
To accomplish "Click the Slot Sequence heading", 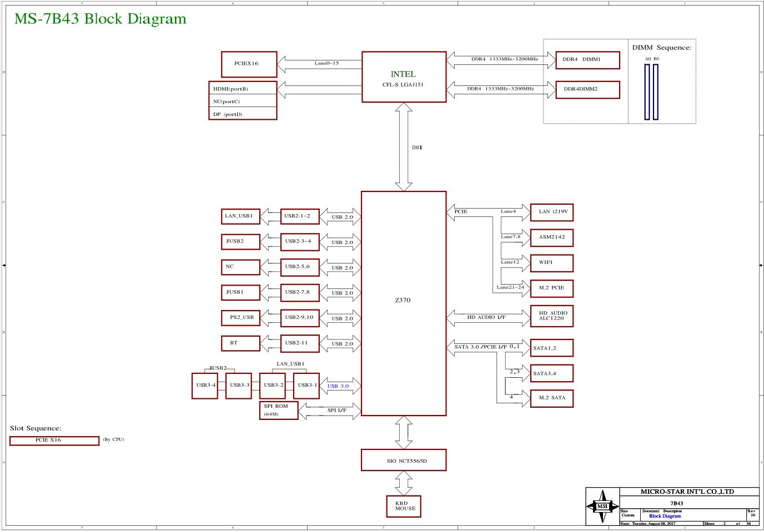I will [36, 428].
